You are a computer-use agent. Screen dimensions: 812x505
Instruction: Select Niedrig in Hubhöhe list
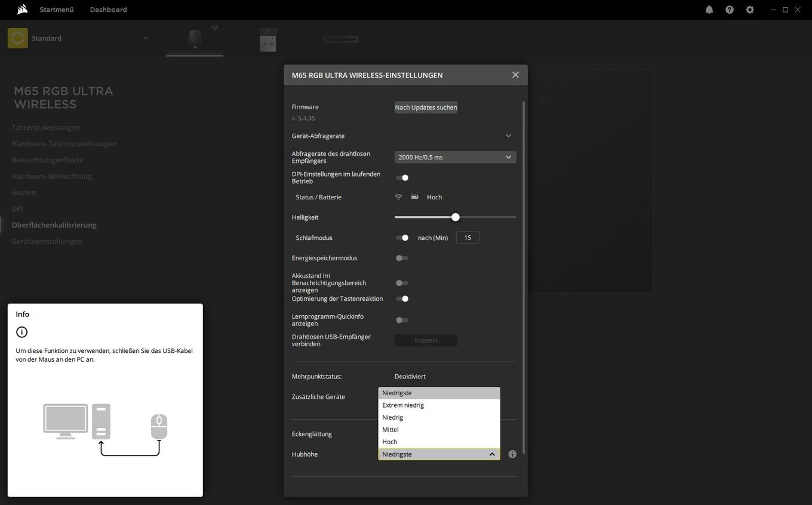(x=439, y=417)
